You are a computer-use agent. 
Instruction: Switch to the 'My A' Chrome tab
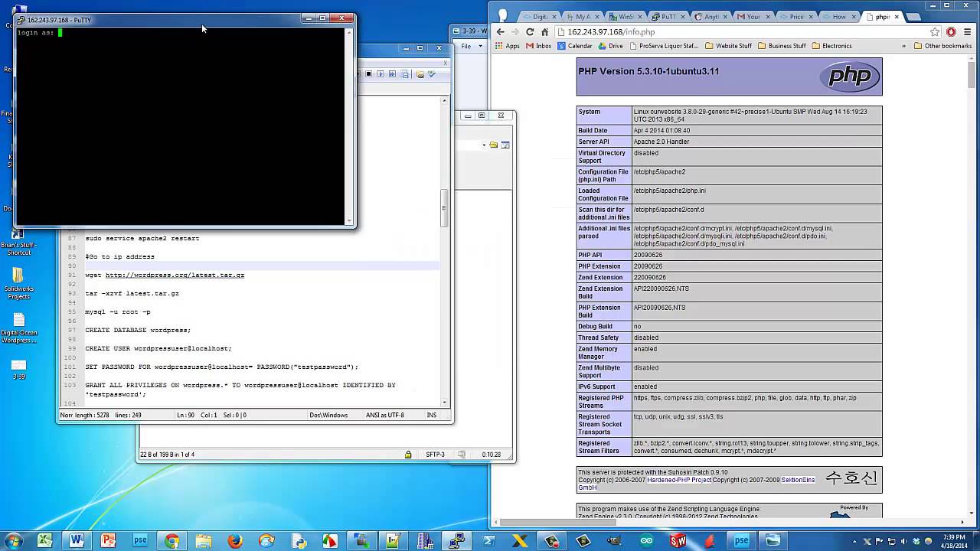[580, 16]
